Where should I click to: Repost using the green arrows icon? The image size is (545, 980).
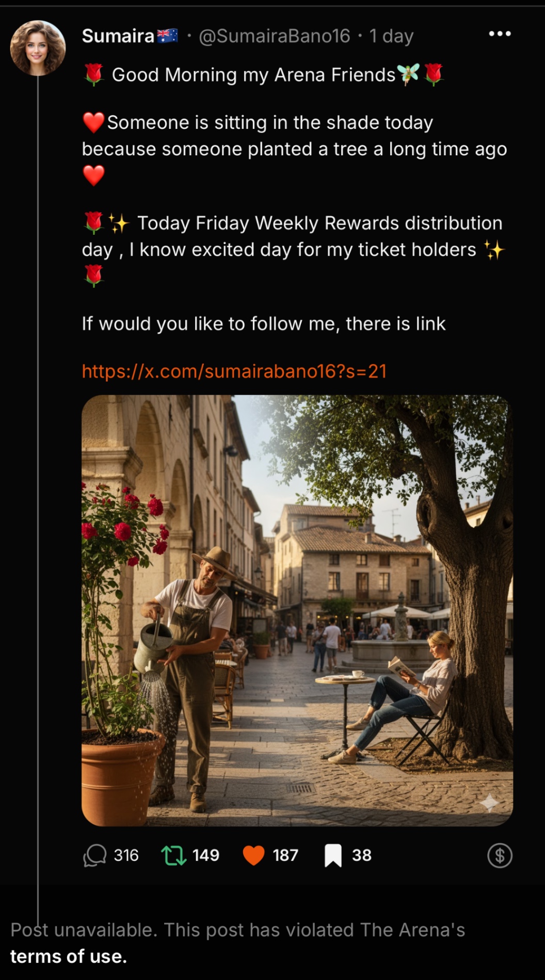click(173, 855)
